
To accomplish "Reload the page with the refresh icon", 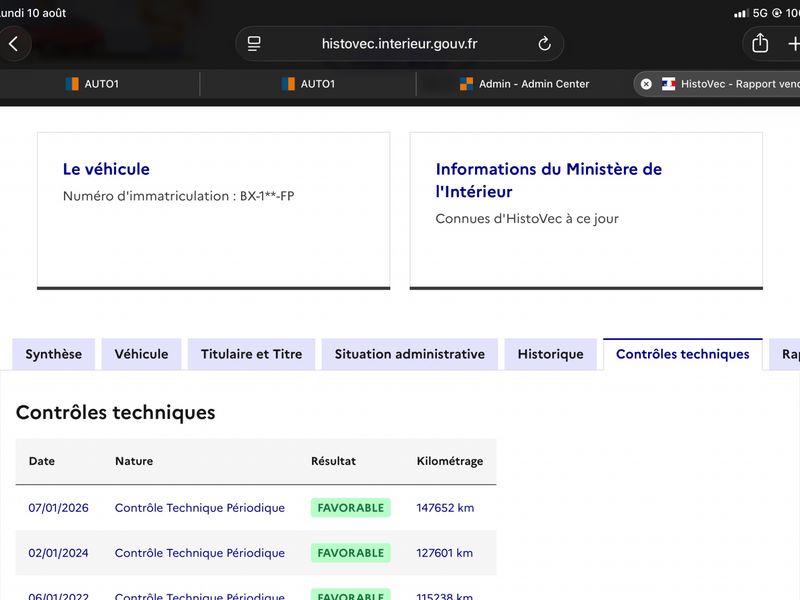I will (544, 44).
